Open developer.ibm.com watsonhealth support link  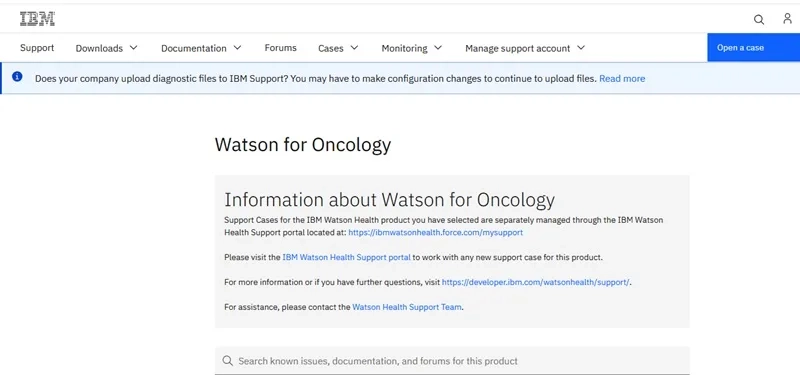536,282
